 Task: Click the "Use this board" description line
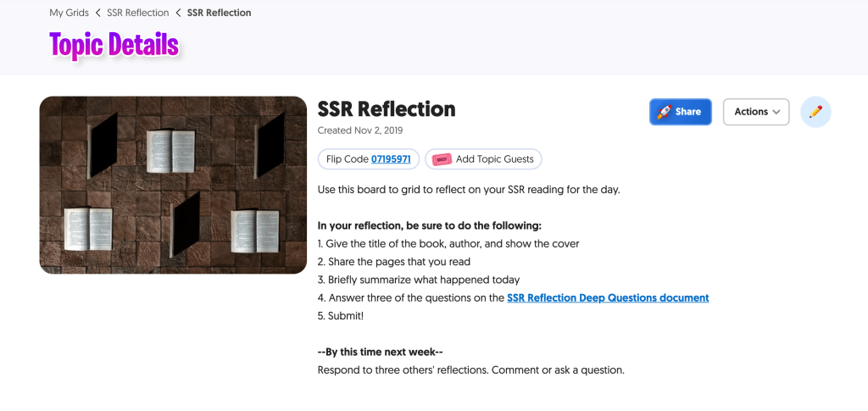[469, 189]
